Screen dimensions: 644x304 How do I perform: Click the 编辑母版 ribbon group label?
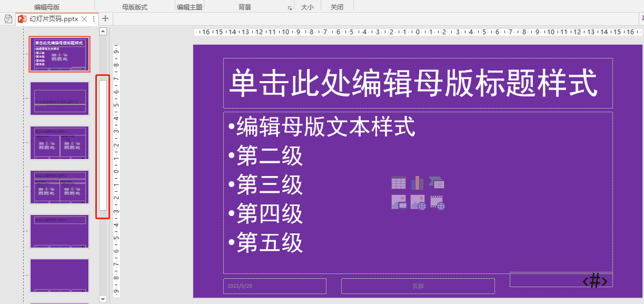tap(47, 8)
